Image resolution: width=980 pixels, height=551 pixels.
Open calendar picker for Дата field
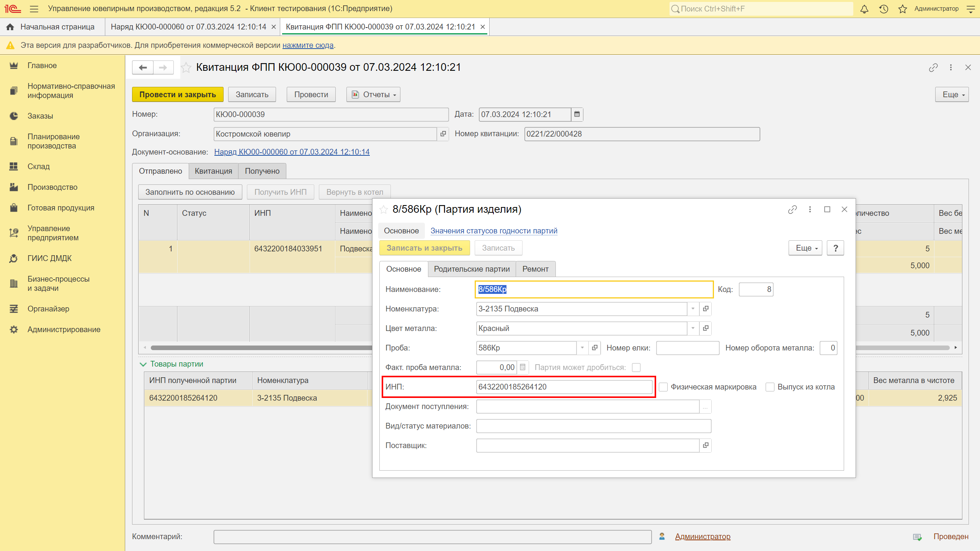point(577,114)
